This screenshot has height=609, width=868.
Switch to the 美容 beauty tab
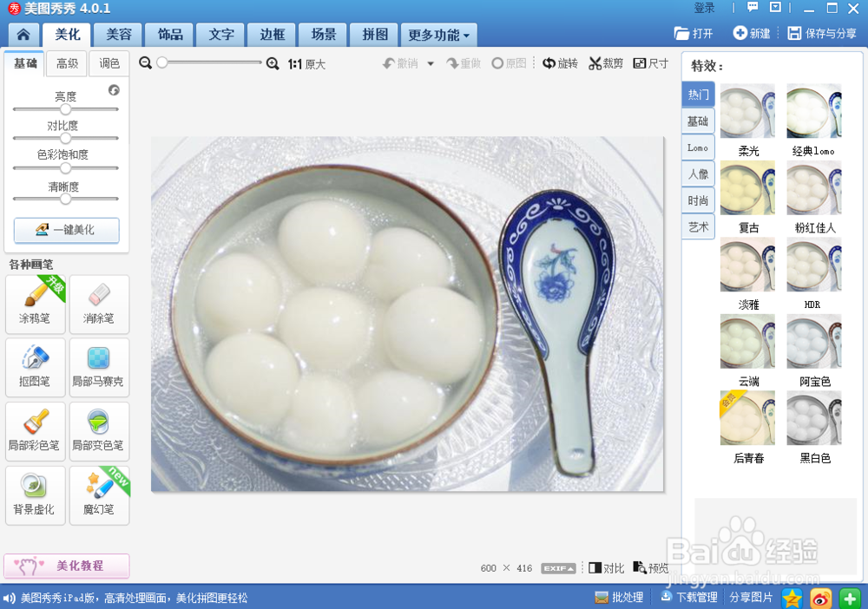click(x=118, y=35)
